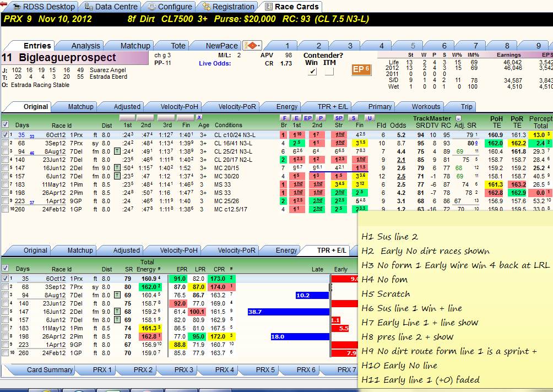Open the RDSS Desktop tab with horse icon
The height and width of the screenshot is (392, 553).
(x=45, y=7)
